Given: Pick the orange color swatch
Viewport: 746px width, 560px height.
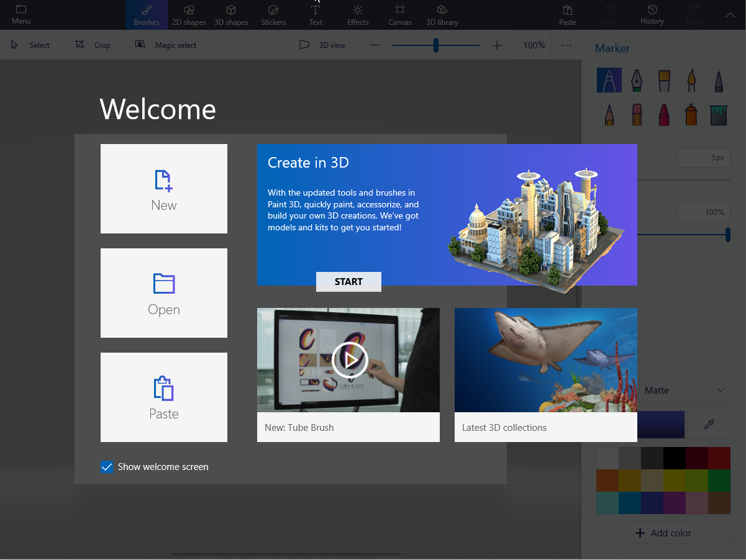Looking at the screenshot, I should click(607, 481).
